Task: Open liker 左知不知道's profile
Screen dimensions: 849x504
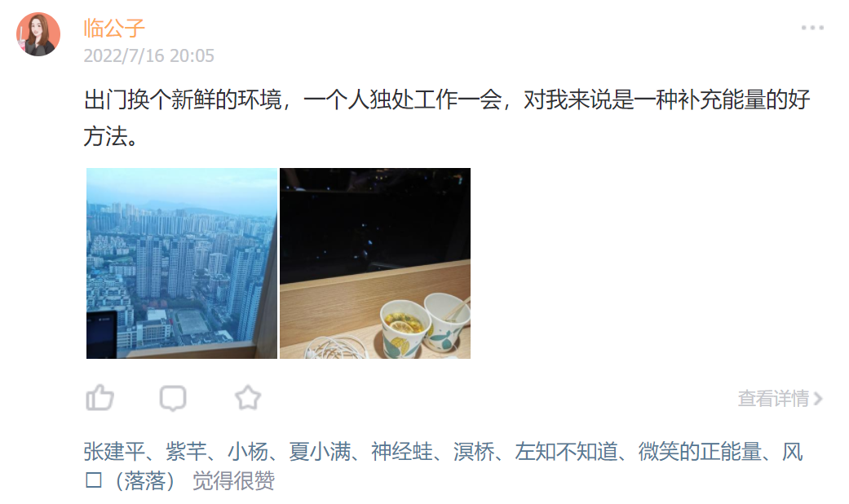Action: coord(567,452)
